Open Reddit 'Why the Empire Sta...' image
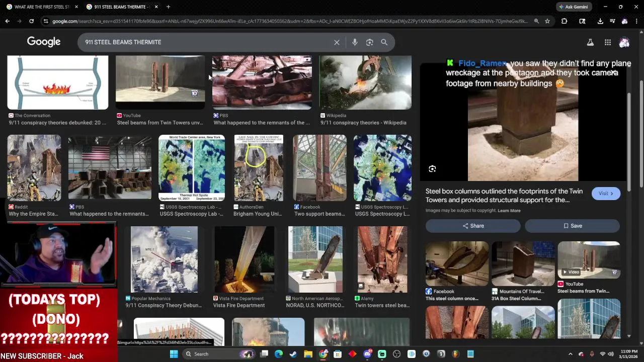The height and width of the screenshot is (362, 644). click(34, 168)
